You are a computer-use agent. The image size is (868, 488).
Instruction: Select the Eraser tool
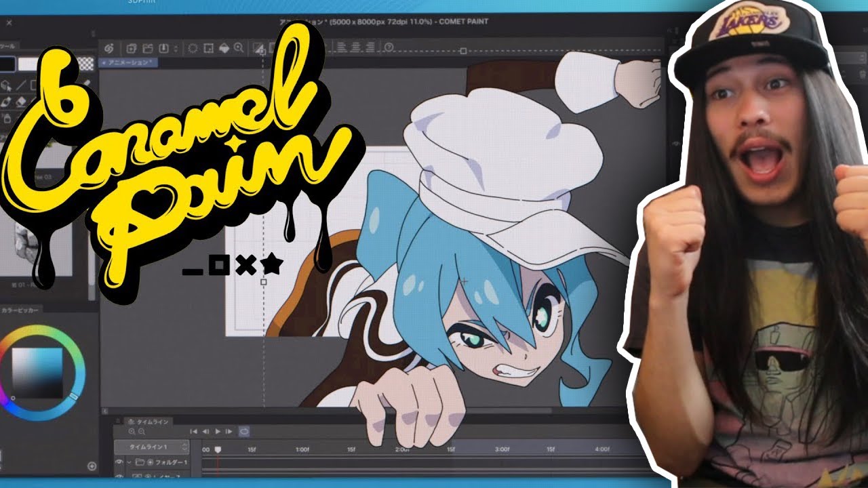[20, 102]
